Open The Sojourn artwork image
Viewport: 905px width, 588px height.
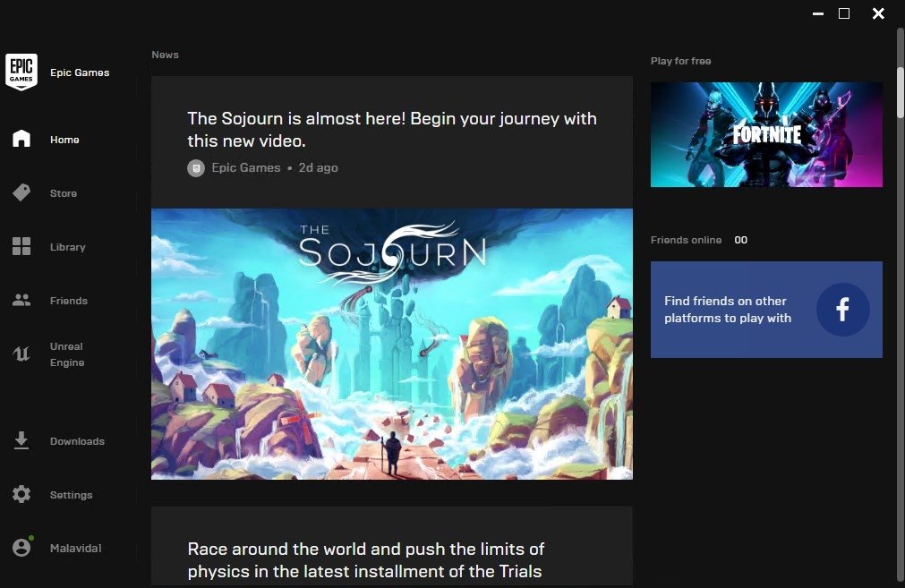(392, 344)
